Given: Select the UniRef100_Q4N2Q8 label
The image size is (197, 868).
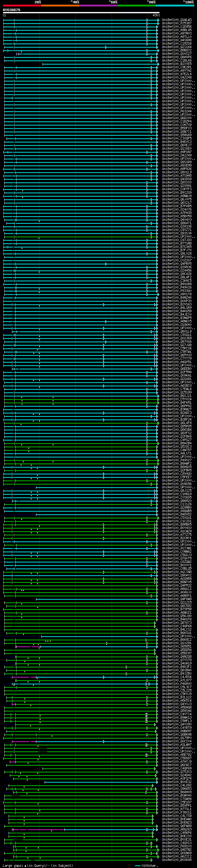Looking at the screenshot, I should pyautogui.click(x=177, y=657).
